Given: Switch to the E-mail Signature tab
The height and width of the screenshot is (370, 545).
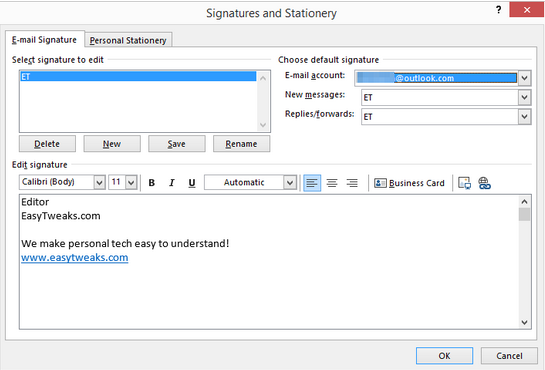Looking at the screenshot, I should coord(44,40).
